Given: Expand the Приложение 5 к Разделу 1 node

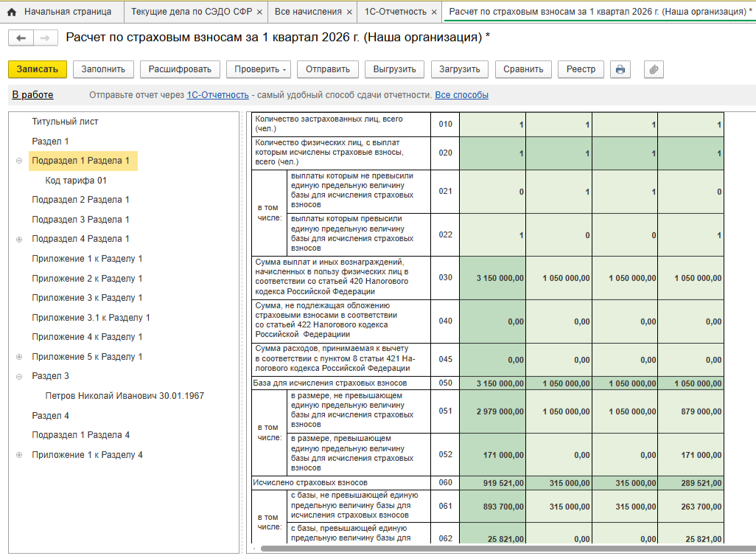Looking at the screenshot, I should click(x=19, y=357).
